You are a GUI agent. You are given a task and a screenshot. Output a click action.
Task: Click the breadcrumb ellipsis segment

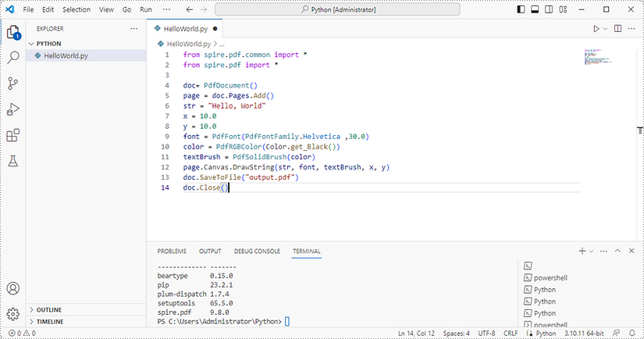[x=222, y=44]
